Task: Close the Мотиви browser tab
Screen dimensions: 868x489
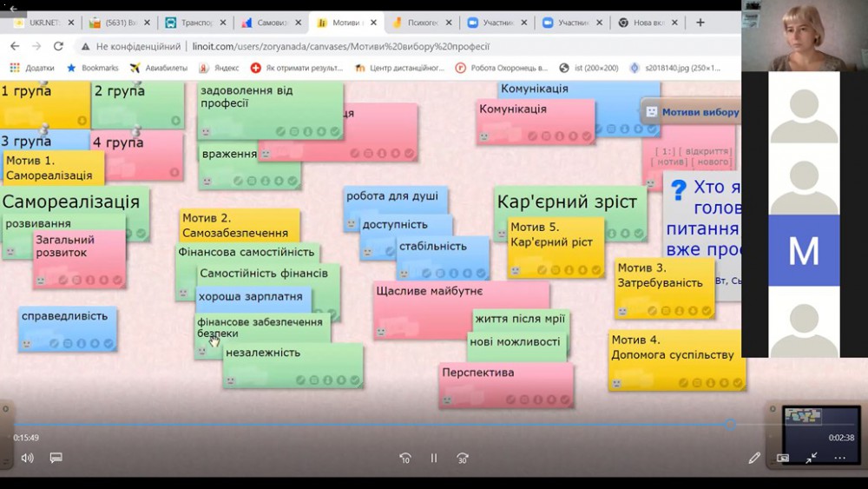Action: (x=373, y=23)
